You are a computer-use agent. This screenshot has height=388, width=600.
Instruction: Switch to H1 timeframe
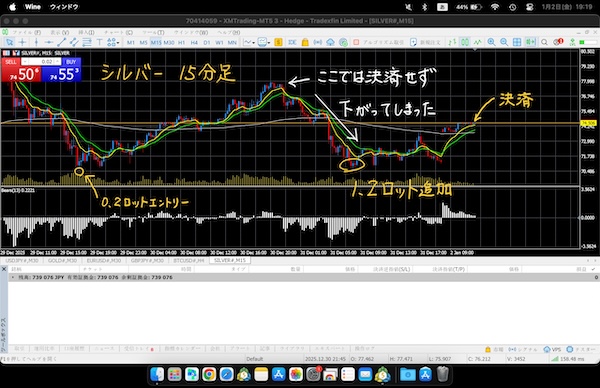pos(181,42)
